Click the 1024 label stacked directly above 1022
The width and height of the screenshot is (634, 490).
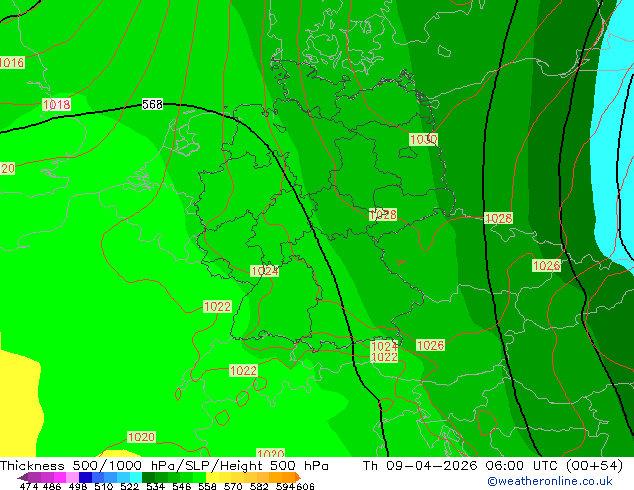pos(384,346)
